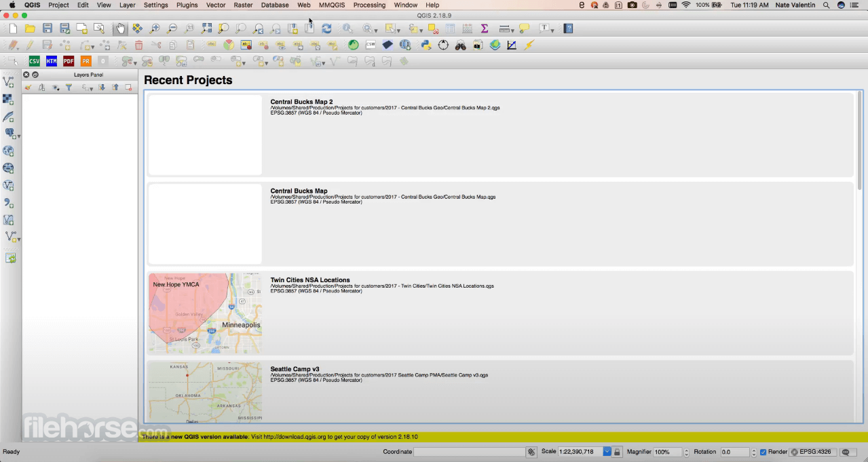Image resolution: width=868 pixels, height=462 pixels.
Task: Click the OpenLayers green globe icon
Action: [353, 45]
